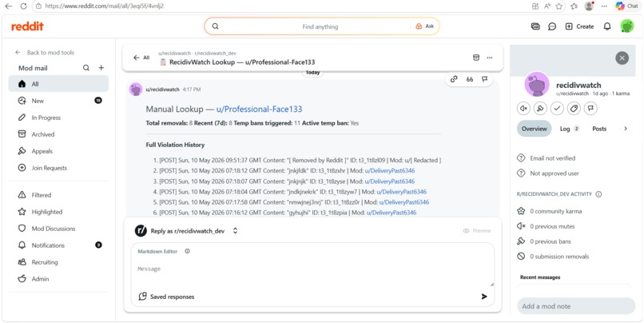
Task: Copy message link with chain icon
Action: click(454, 79)
